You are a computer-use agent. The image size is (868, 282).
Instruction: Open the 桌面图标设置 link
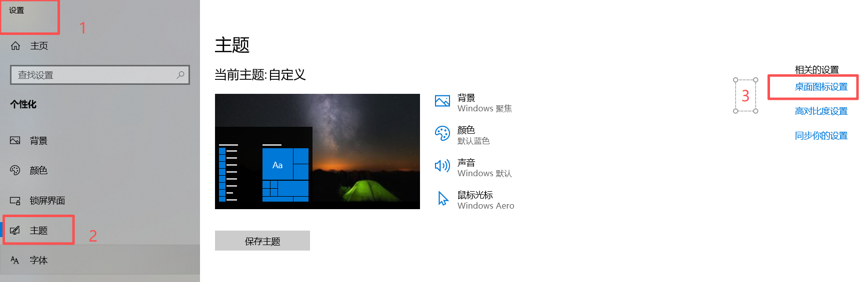click(x=821, y=87)
